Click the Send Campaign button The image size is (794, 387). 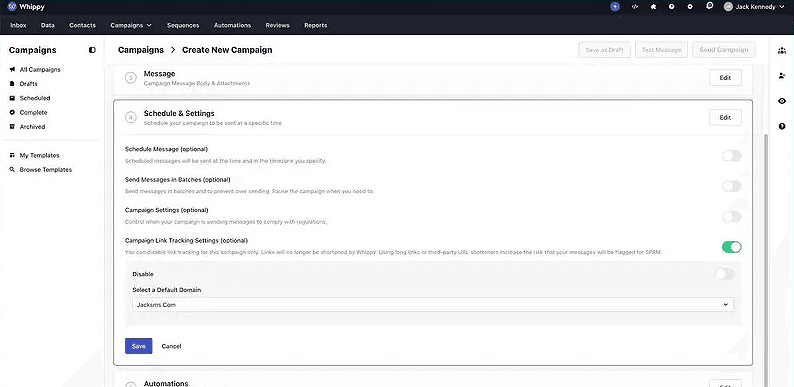click(x=724, y=50)
